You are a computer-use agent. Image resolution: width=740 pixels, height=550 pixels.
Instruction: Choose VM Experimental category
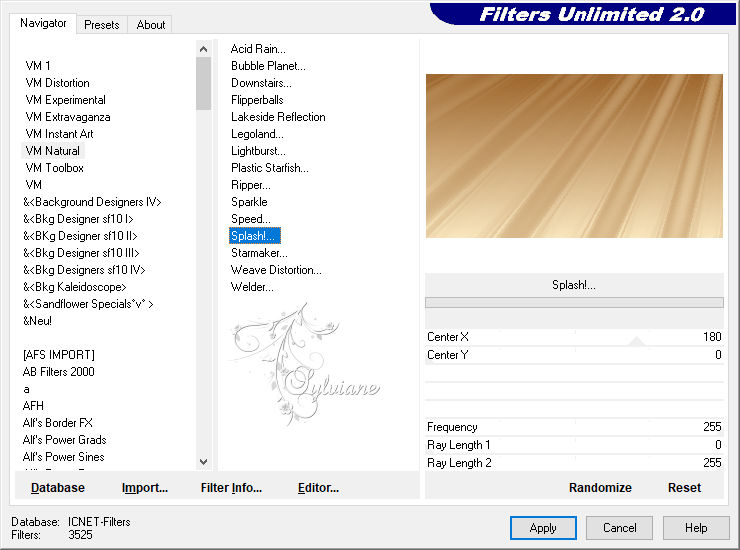66,100
